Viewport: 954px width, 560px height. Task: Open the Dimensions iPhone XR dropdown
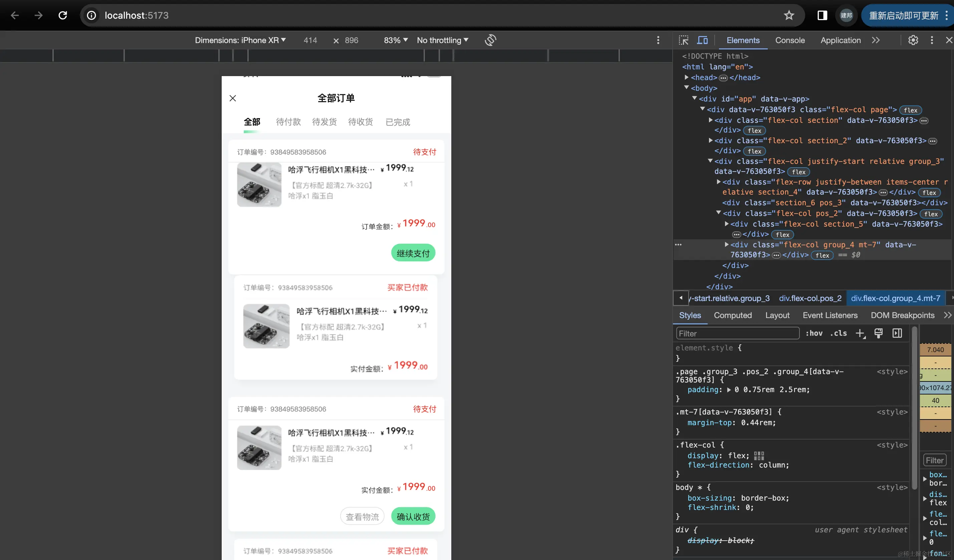pos(240,40)
